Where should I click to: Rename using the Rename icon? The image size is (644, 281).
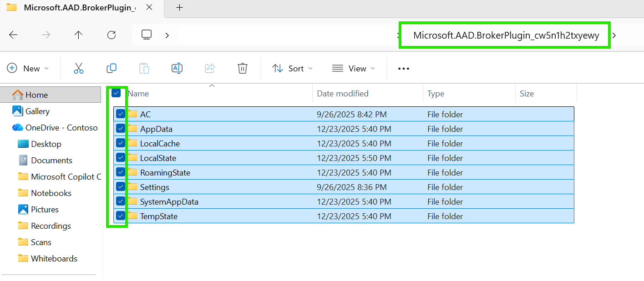(177, 69)
